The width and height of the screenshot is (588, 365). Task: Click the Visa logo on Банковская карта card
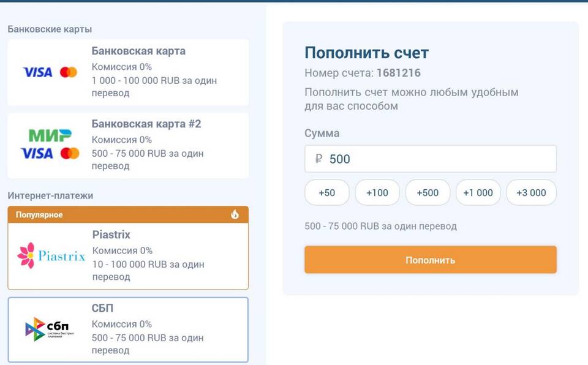point(38,72)
